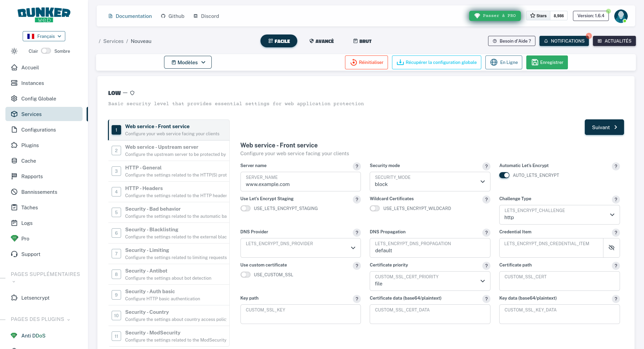644x349 pixels.
Task: Open the Notifications panel
Action: click(x=563, y=41)
